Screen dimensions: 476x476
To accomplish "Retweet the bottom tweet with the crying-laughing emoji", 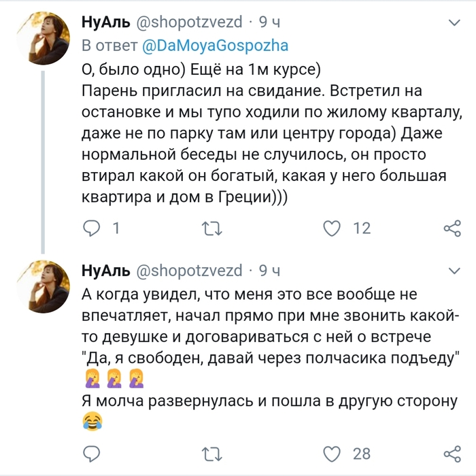I will [212, 454].
